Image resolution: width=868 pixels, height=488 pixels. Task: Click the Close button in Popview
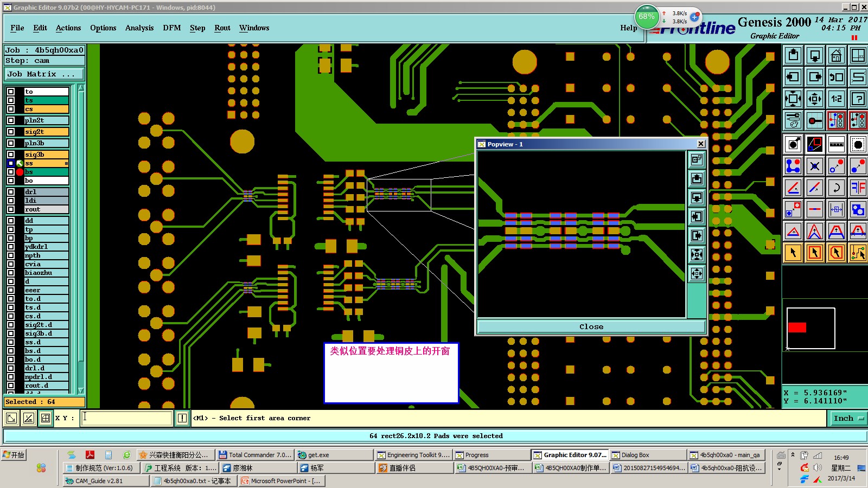(591, 326)
